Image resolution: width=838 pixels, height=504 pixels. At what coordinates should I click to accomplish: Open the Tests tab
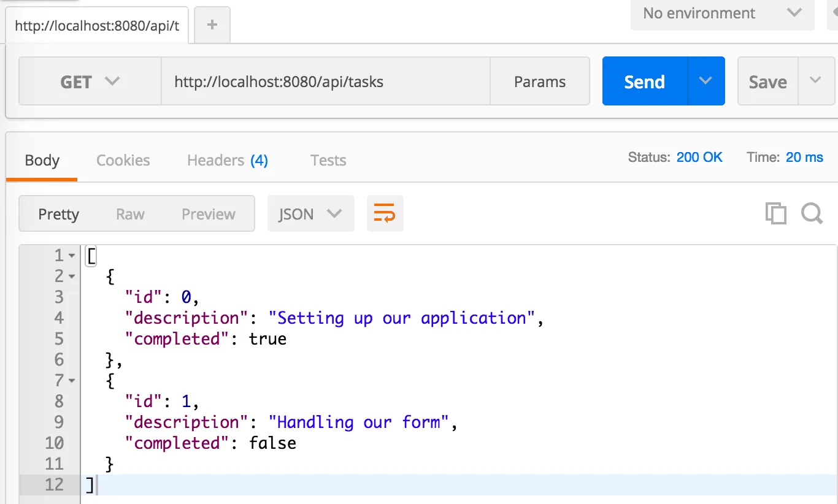(x=328, y=160)
